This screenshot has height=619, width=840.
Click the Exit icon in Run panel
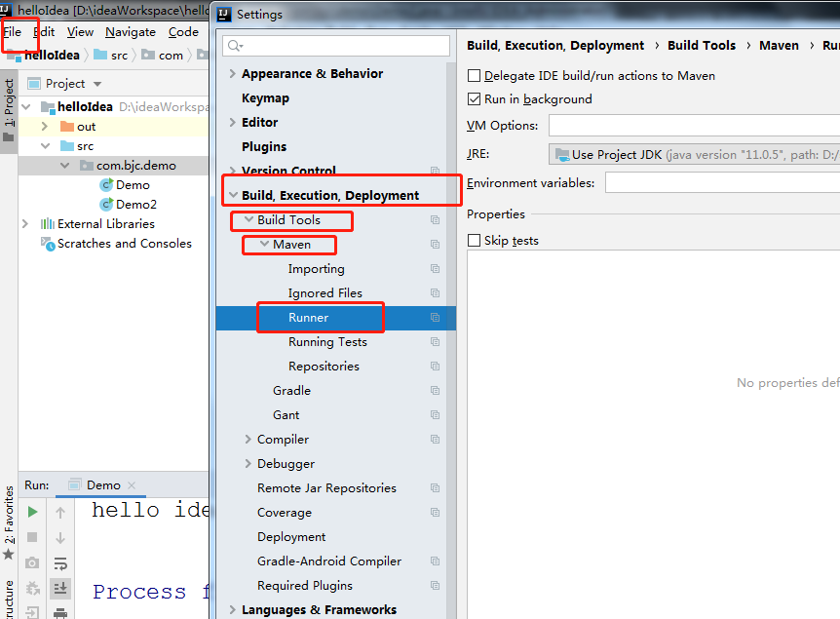(x=32, y=612)
